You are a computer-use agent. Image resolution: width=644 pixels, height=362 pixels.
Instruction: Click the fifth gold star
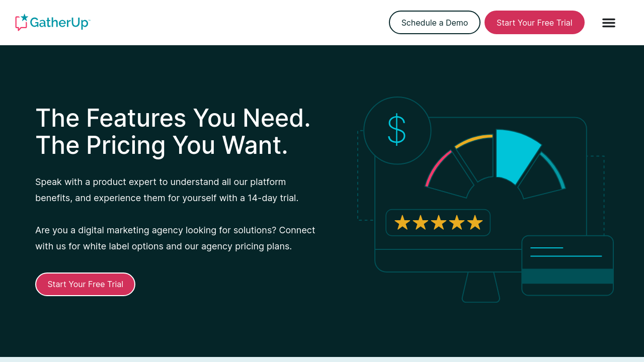[x=474, y=222]
